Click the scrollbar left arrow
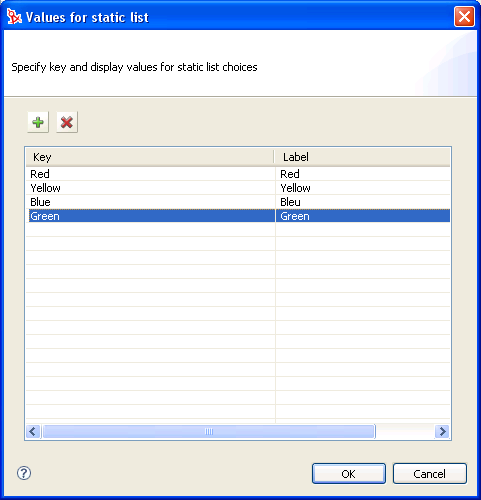 [x=33, y=432]
